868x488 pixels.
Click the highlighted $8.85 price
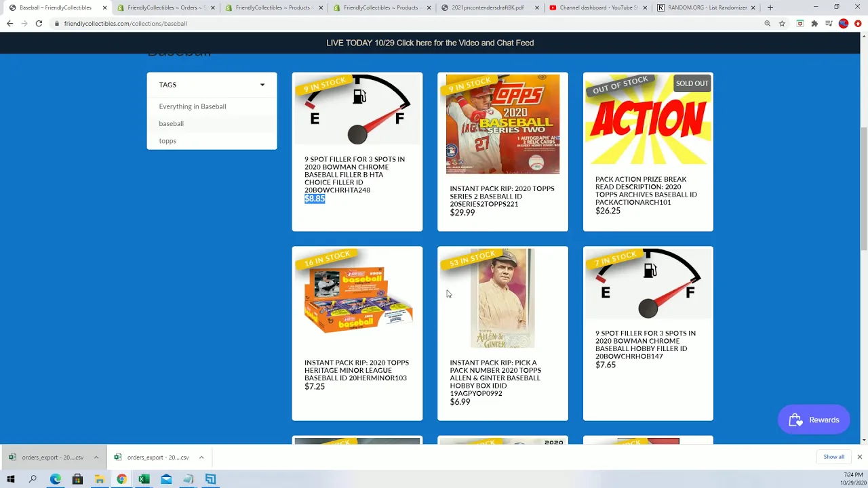[x=315, y=199]
